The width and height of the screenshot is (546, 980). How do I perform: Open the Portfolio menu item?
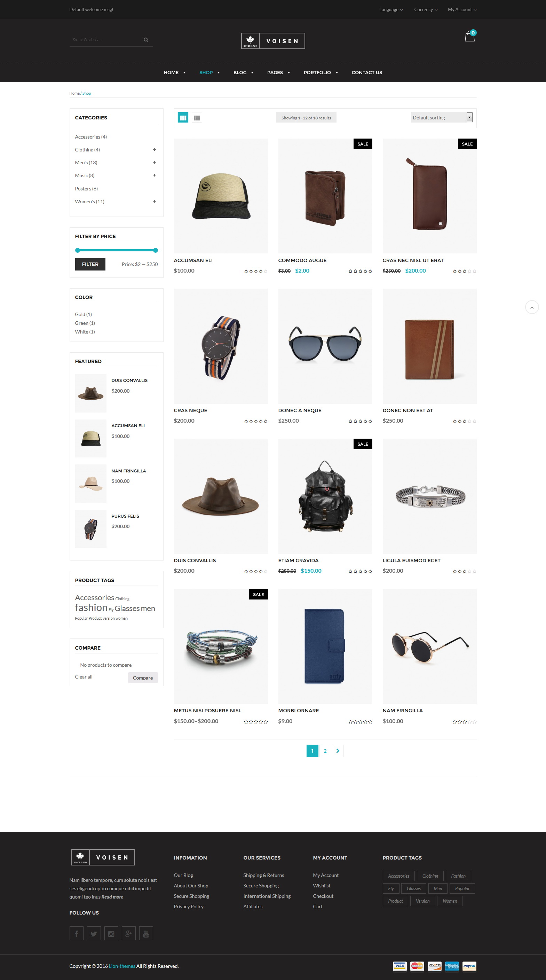click(321, 73)
